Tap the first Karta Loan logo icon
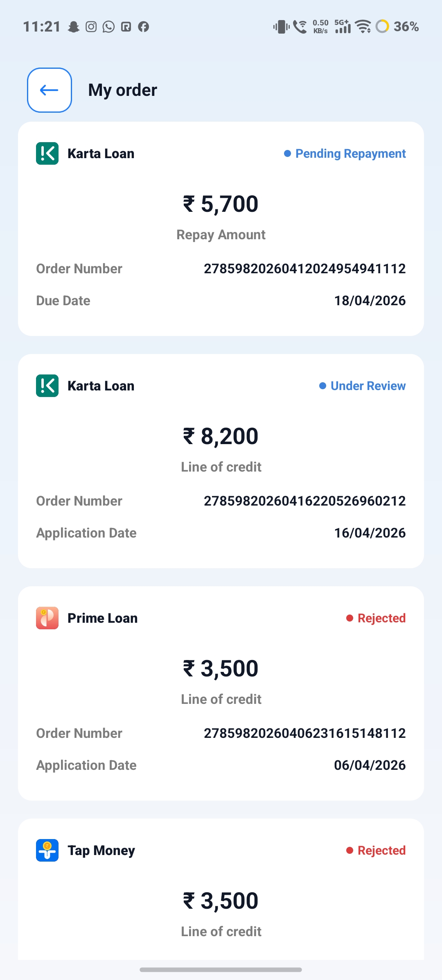Viewport: 442px width, 980px height. (47, 154)
